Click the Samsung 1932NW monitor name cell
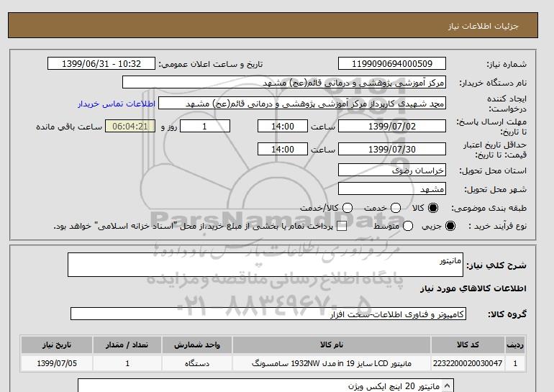The width and height of the screenshot is (554, 392). (x=332, y=363)
